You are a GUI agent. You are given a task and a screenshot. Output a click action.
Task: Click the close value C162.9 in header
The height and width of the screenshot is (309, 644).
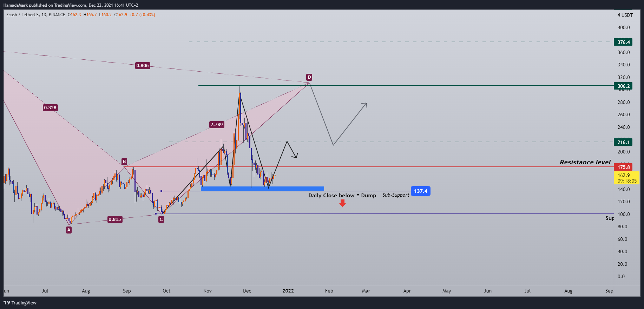(x=121, y=15)
